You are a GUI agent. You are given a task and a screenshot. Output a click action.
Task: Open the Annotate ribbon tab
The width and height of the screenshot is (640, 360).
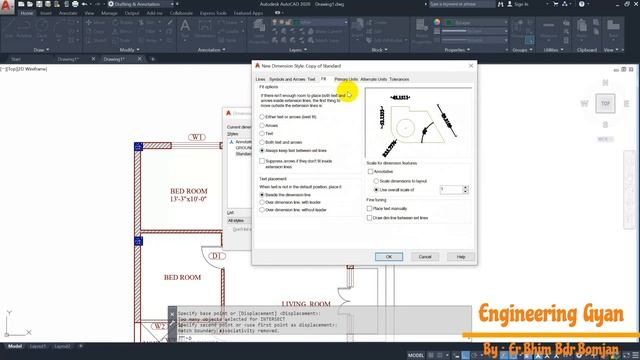pos(68,13)
